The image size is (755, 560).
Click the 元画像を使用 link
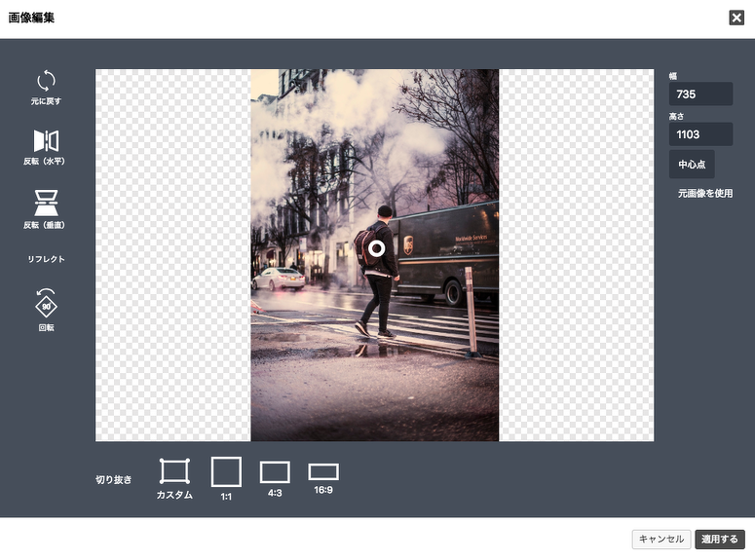[x=705, y=194]
